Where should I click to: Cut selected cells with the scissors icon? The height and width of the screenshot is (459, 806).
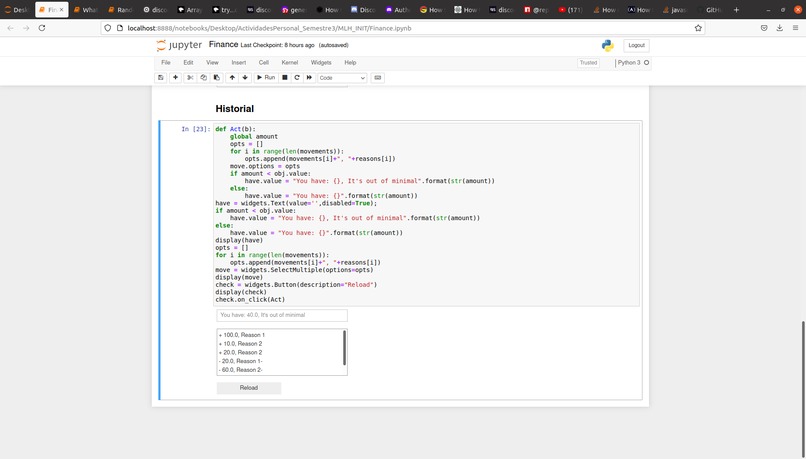click(190, 78)
